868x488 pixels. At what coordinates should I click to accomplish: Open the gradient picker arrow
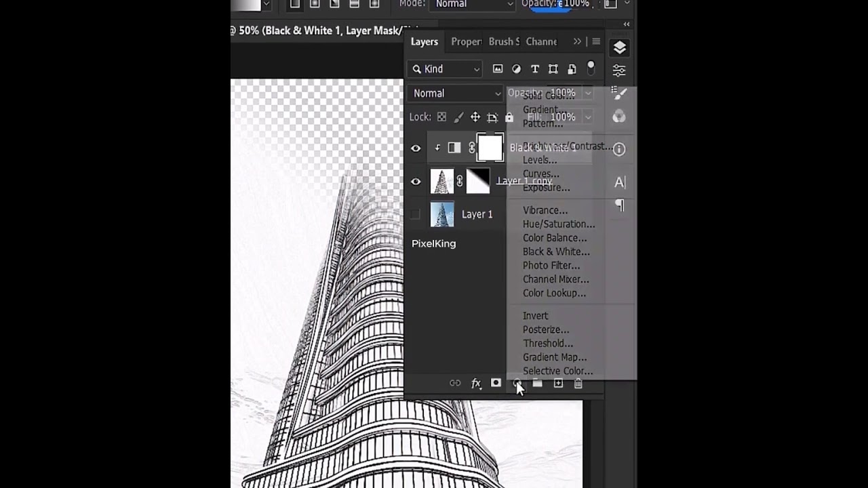267,4
